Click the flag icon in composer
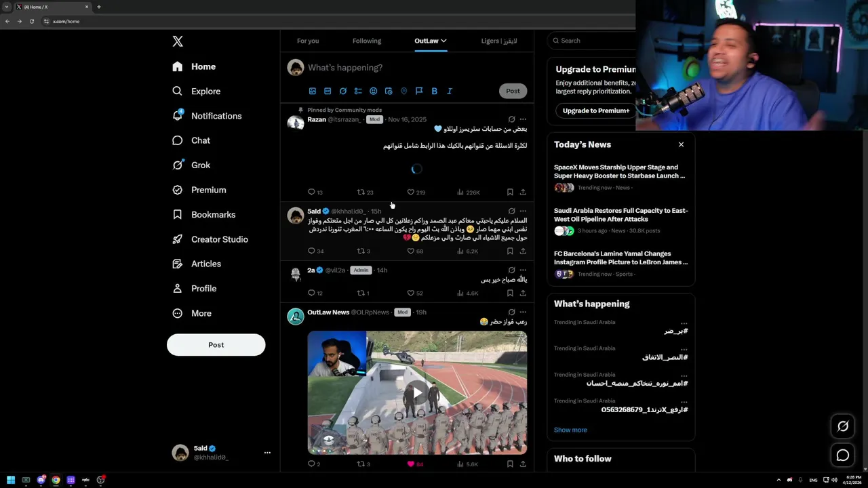868x488 pixels. pos(419,91)
